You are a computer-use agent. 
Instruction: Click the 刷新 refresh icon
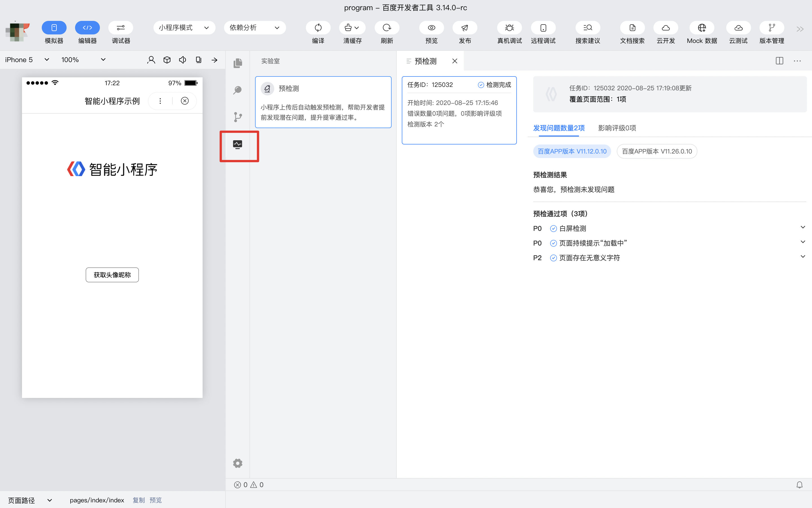387,28
